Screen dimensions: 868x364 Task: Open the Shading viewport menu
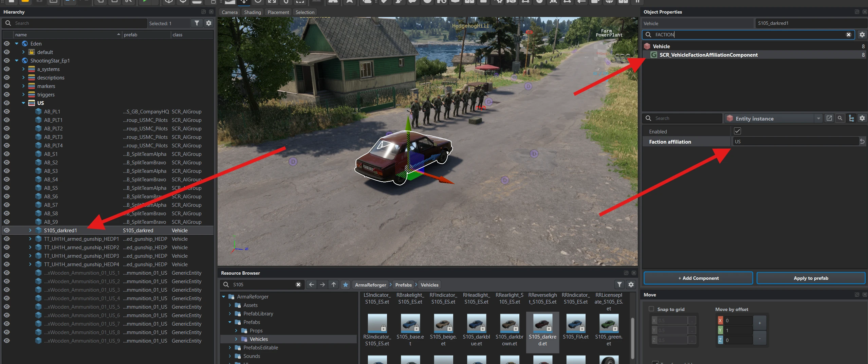click(x=252, y=12)
